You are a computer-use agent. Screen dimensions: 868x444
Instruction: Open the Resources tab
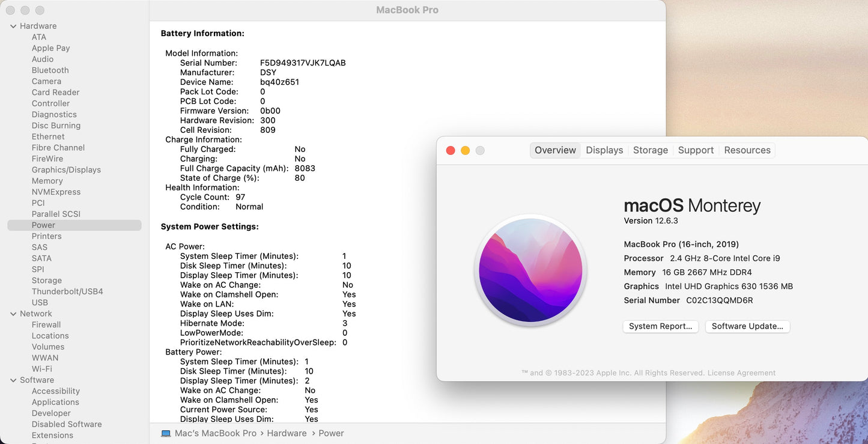click(747, 150)
